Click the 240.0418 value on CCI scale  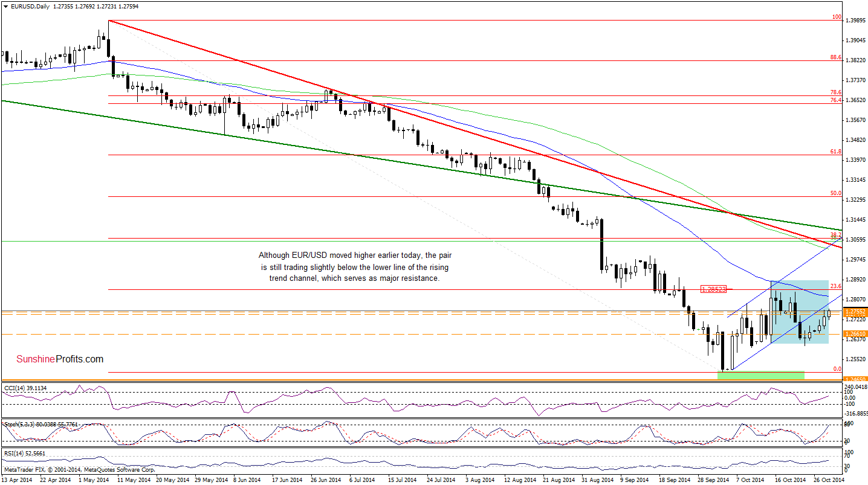coord(856,387)
